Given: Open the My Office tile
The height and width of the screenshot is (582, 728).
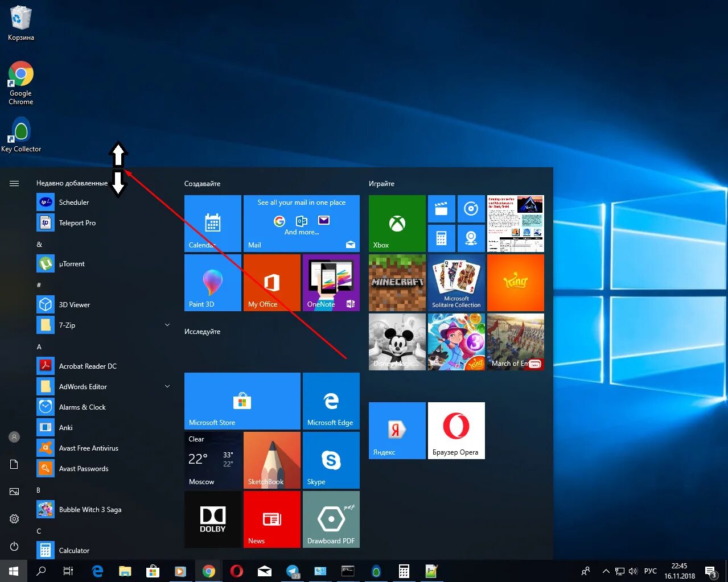Looking at the screenshot, I should [272, 283].
